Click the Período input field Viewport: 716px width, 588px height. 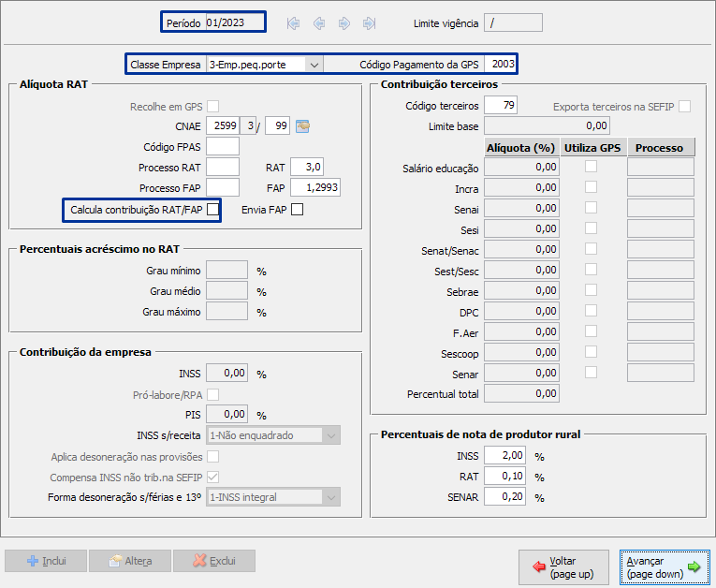coord(232,22)
